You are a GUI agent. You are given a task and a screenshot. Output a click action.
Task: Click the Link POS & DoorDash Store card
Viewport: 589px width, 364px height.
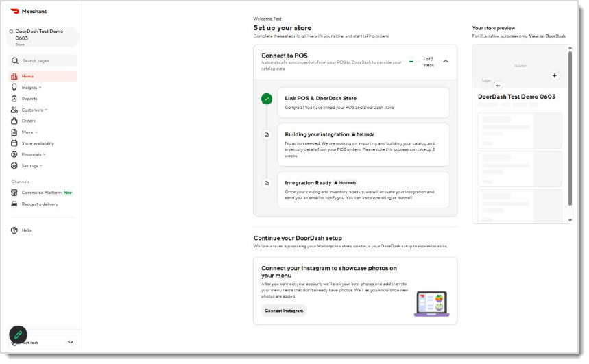pos(363,103)
